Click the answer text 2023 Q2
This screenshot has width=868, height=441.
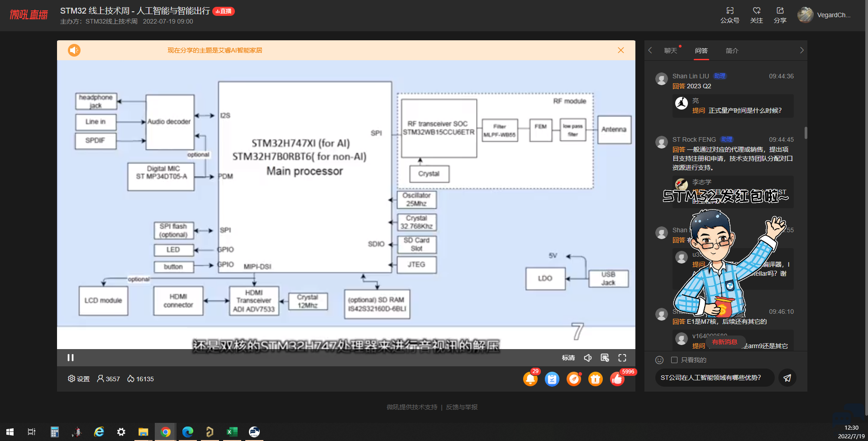(x=699, y=86)
